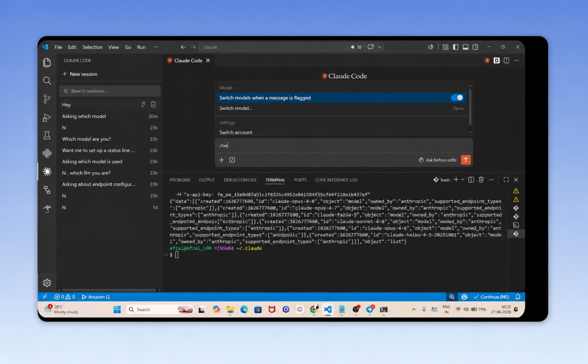
Task: Open the Search view in activity bar
Action: (x=47, y=81)
